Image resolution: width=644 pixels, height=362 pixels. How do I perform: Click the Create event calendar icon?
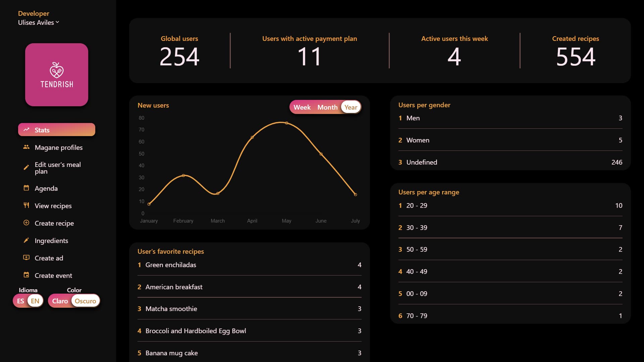(x=26, y=275)
